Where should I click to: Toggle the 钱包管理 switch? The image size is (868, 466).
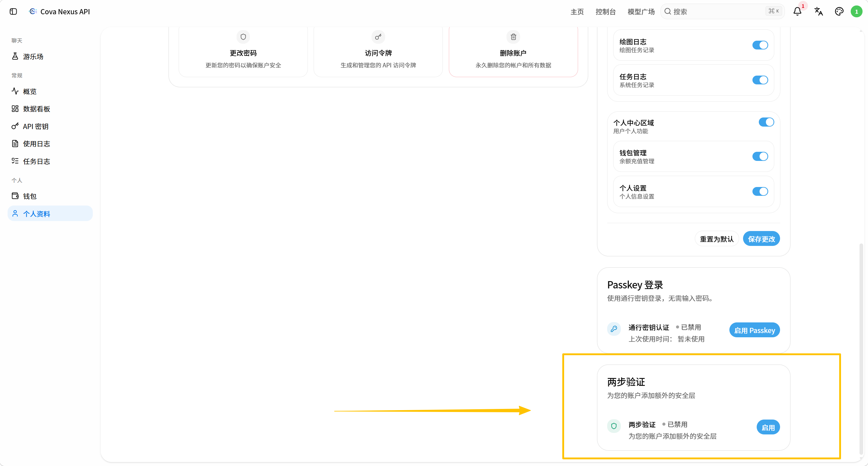click(760, 156)
